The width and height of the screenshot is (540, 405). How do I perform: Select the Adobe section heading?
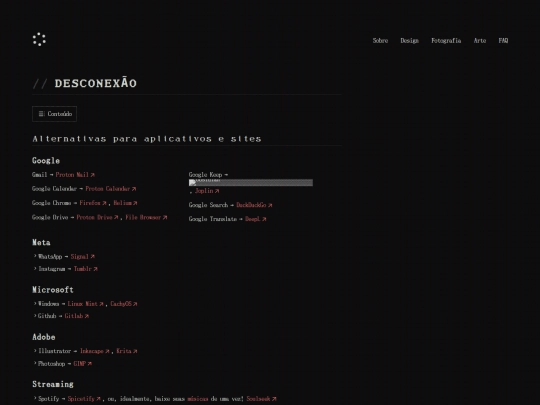pos(44,337)
